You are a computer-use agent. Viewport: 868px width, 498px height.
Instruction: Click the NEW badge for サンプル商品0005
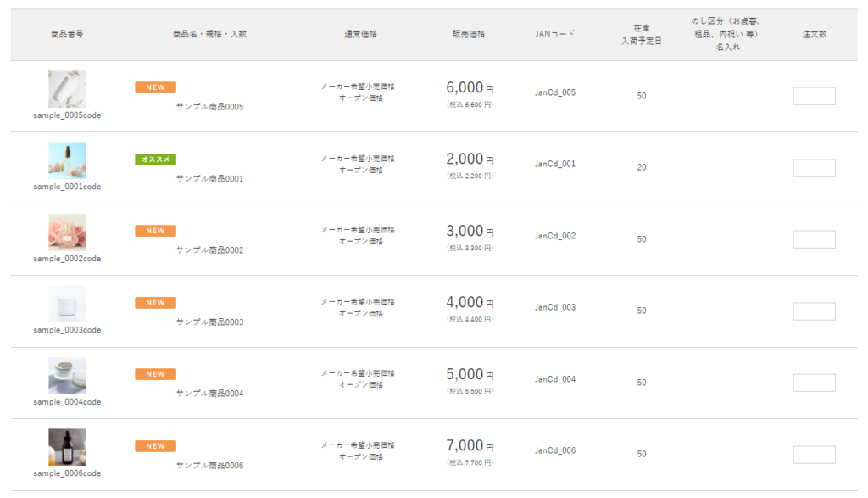[155, 87]
